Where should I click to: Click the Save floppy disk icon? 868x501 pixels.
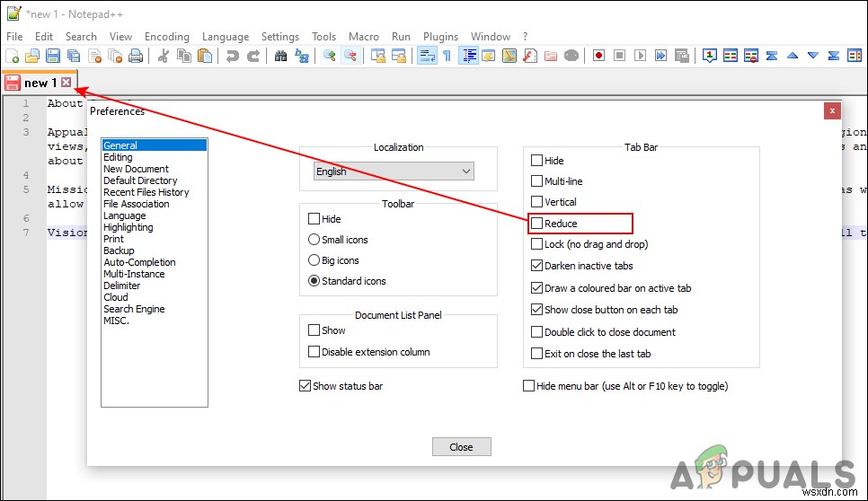tap(53, 56)
